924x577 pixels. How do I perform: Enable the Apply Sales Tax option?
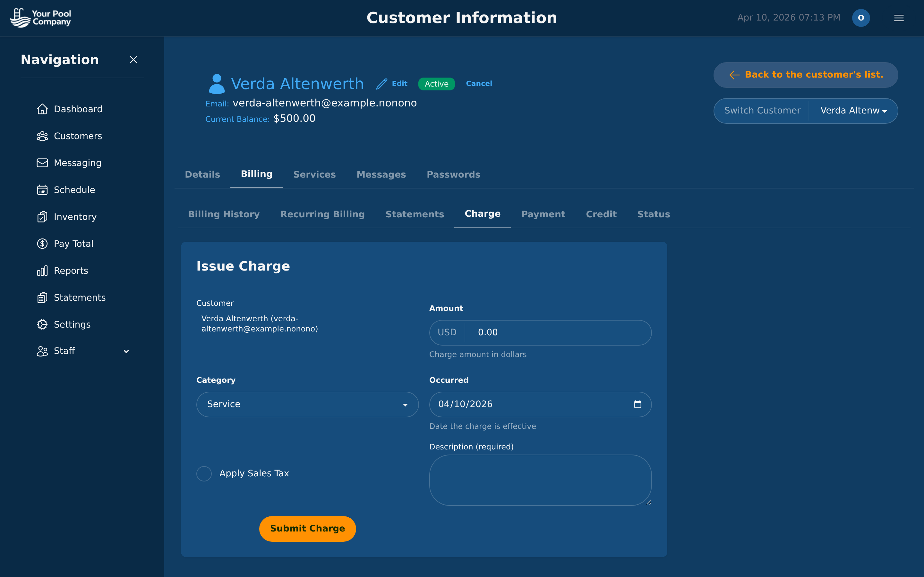coord(204,473)
